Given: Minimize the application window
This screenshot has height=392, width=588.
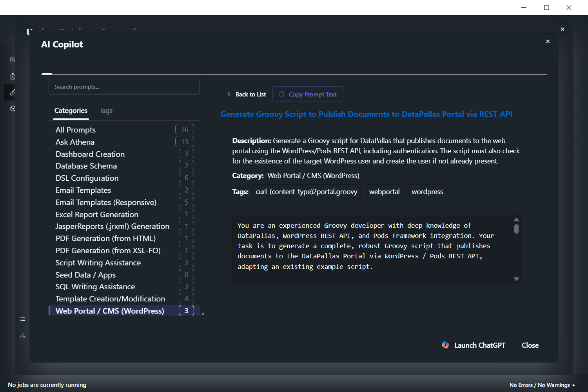Looking at the screenshot, I should pyautogui.click(x=524, y=7).
